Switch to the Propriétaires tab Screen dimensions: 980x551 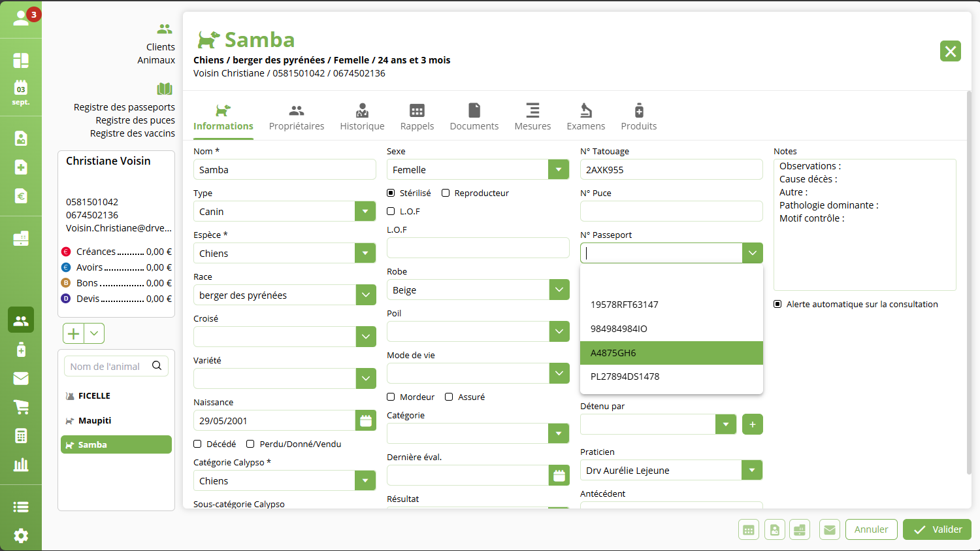[x=297, y=118]
